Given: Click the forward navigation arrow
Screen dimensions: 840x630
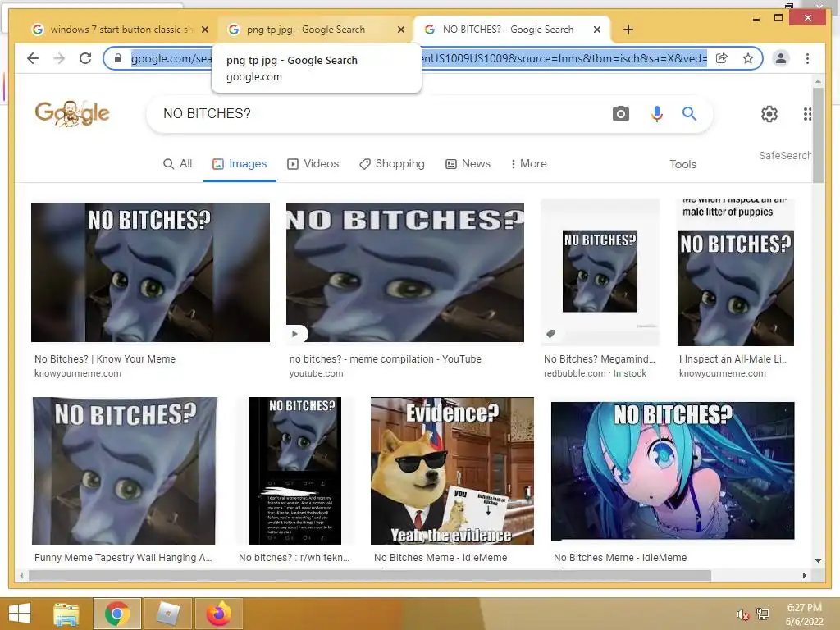Looking at the screenshot, I should click(59, 58).
